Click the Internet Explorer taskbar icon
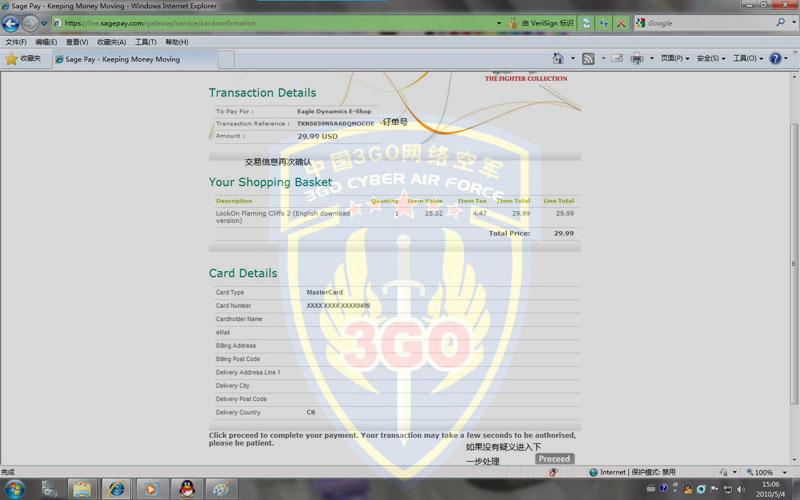 pyautogui.click(x=116, y=489)
